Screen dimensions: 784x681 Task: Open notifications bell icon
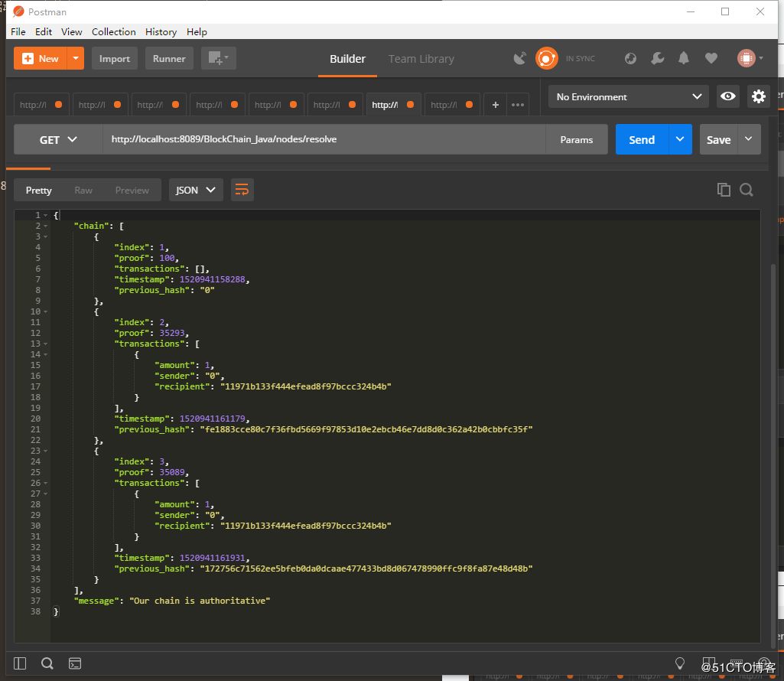pyautogui.click(x=684, y=59)
